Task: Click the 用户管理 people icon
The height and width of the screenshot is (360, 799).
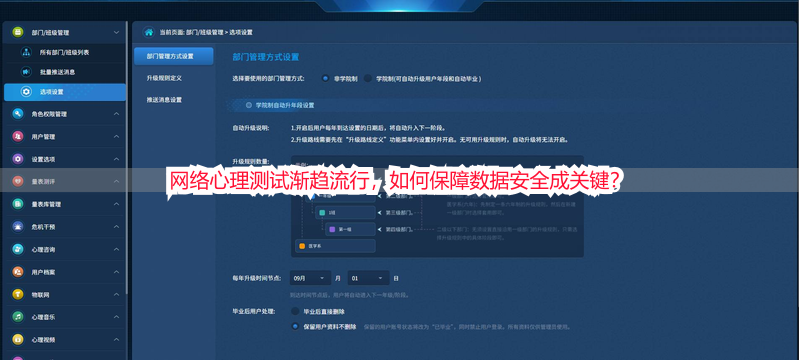Action: click(18, 137)
